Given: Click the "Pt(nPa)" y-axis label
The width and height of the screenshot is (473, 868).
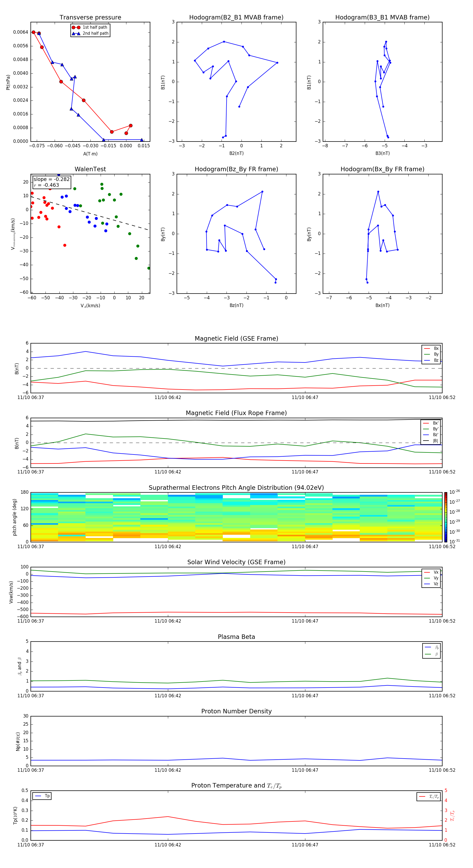Looking at the screenshot, I should point(8,82).
